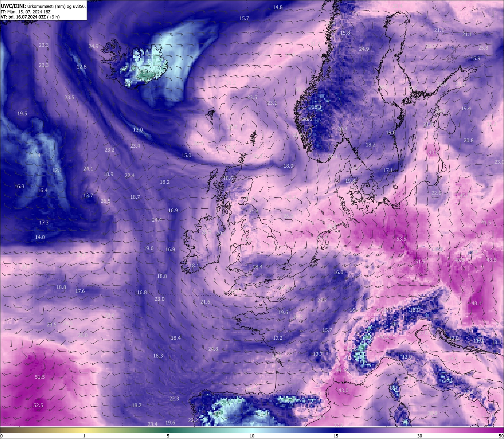Viewport: 504px width, 439px height.
Task: Click the 20.8 value label
Action: coord(469,140)
